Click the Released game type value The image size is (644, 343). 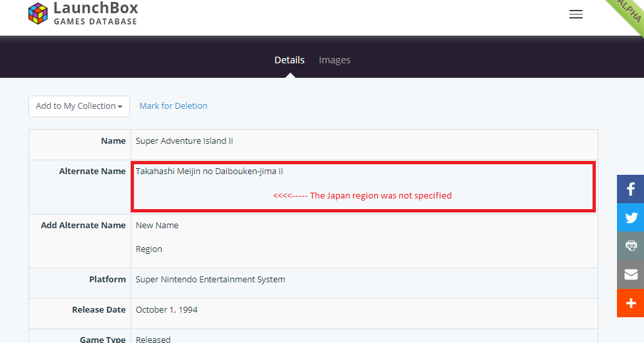[153, 339]
